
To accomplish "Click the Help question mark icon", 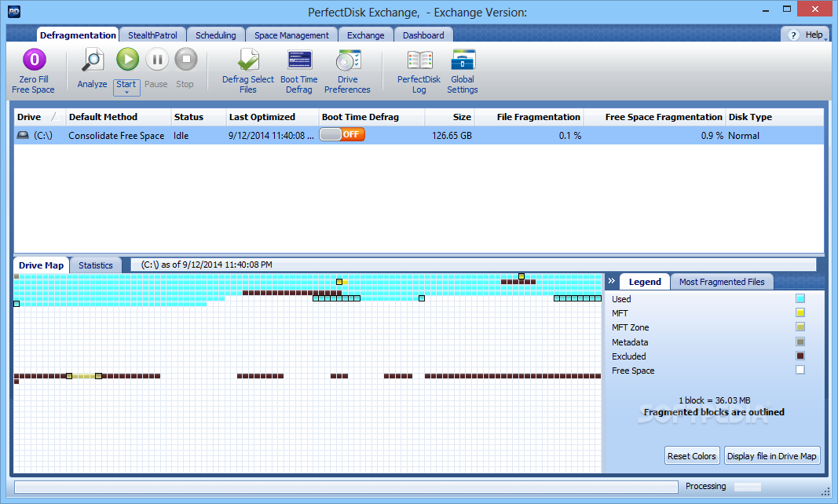I will [x=794, y=35].
